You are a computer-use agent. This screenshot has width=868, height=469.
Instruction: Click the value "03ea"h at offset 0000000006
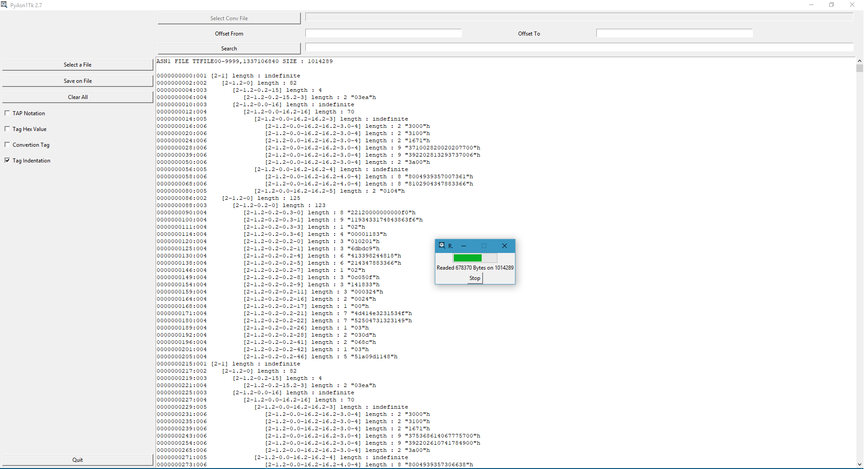360,97
